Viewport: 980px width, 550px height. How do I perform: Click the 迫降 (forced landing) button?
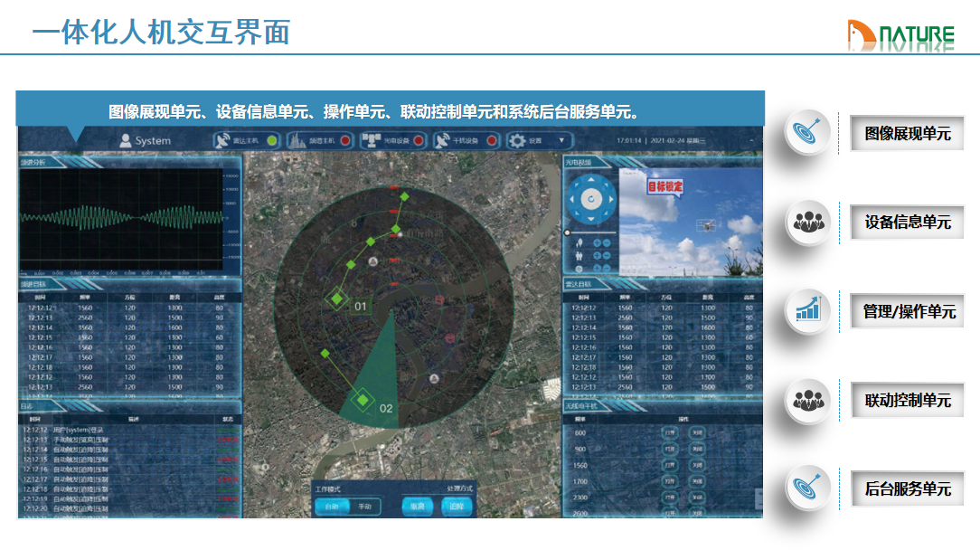pos(457,507)
